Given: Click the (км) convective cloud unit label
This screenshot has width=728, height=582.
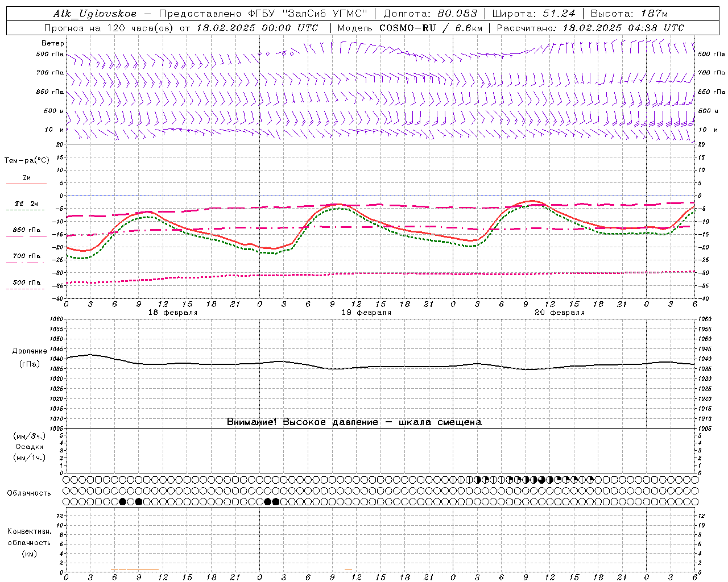Looking at the screenshot, I should point(29,553).
